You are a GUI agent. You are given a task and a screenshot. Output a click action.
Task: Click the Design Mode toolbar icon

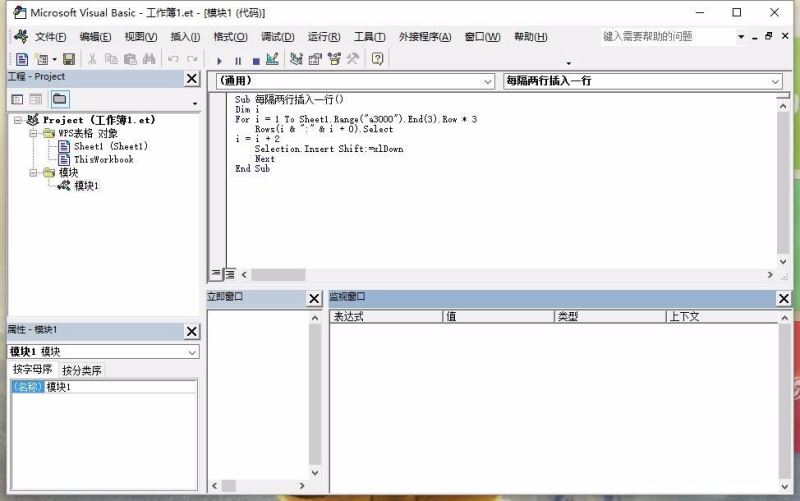pos(272,59)
